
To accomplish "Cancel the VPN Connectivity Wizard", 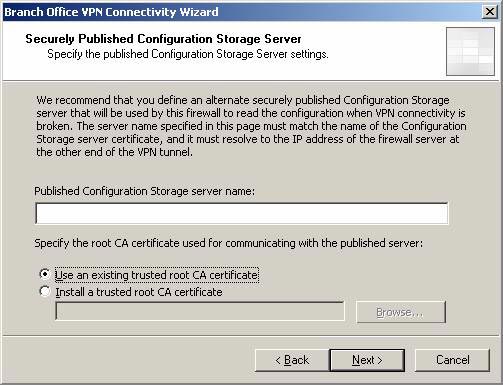I will coord(452,360).
